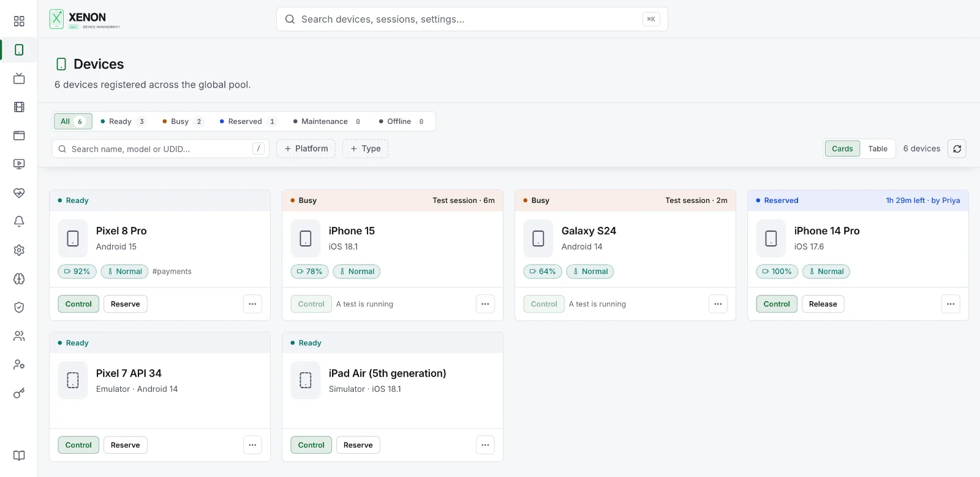The width and height of the screenshot is (980, 477).
Task: Open the shield security icon in sidebar
Action: [19, 307]
